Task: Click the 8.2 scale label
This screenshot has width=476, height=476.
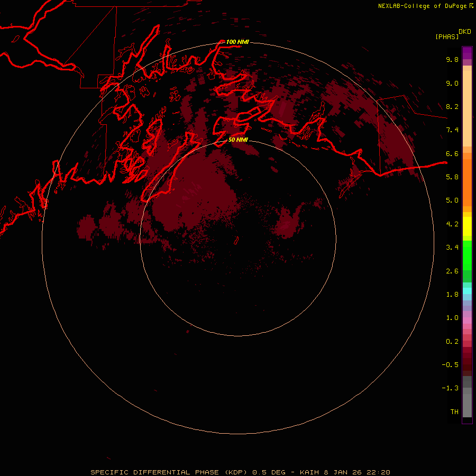Action: pos(452,106)
